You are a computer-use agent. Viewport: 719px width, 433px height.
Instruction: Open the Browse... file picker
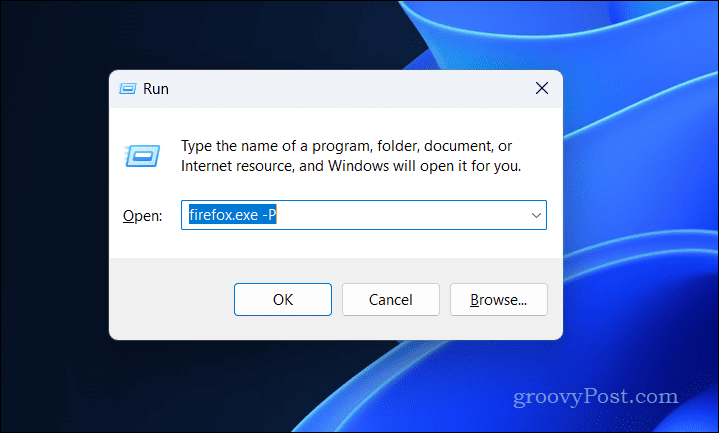(x=498, y=300)
